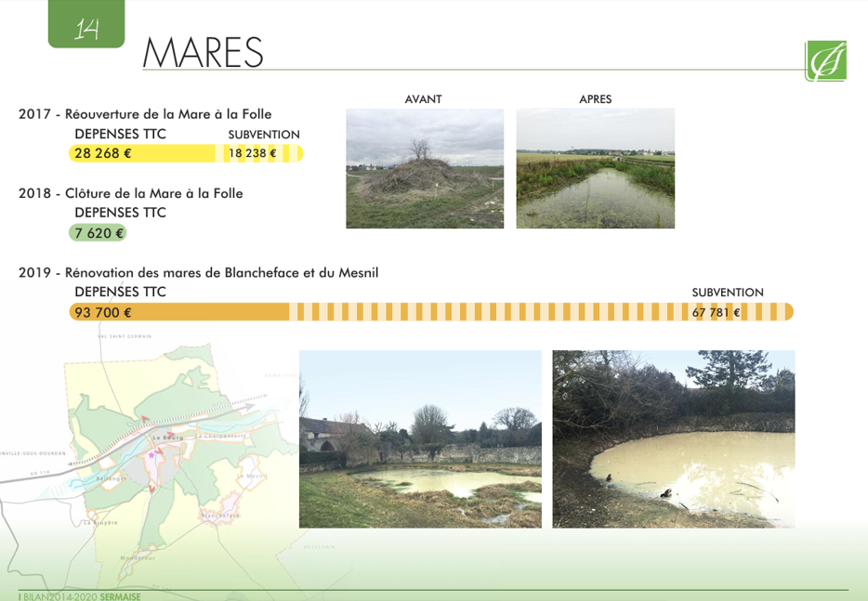Viewport: 868px width, 601px height.
Task: Open the AVANT brush pile photo
Action: [x=425, y=168]
